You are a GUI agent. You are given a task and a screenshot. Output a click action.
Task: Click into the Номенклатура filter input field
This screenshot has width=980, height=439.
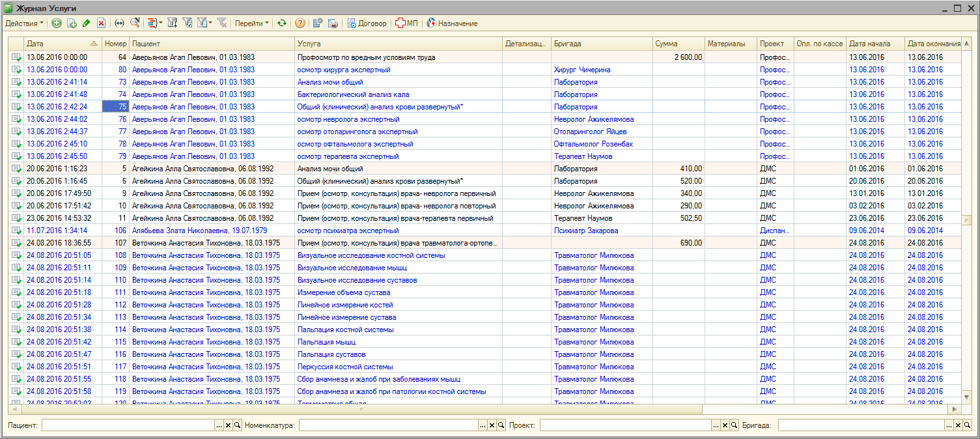(388, 425)
